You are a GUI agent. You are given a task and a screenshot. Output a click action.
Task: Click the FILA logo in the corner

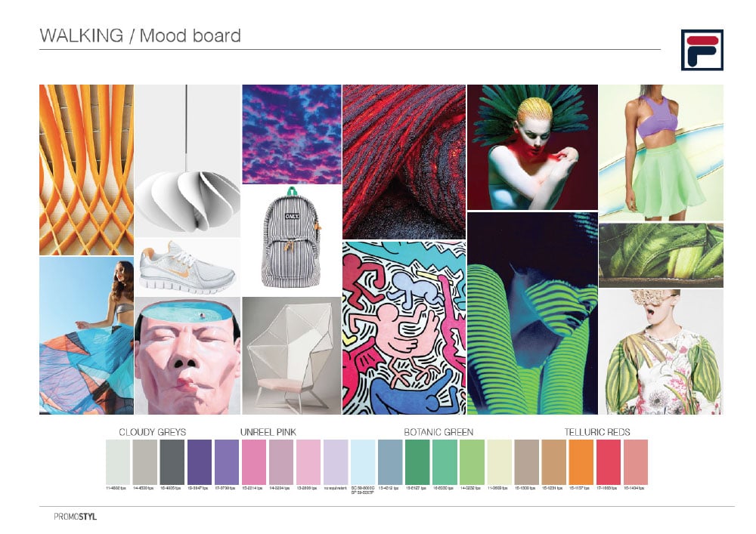702,50
